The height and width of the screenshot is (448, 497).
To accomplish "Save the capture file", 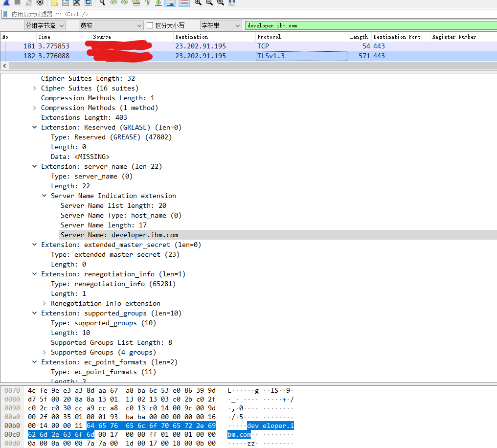I will pyautogui.click(x=66, y=2).
